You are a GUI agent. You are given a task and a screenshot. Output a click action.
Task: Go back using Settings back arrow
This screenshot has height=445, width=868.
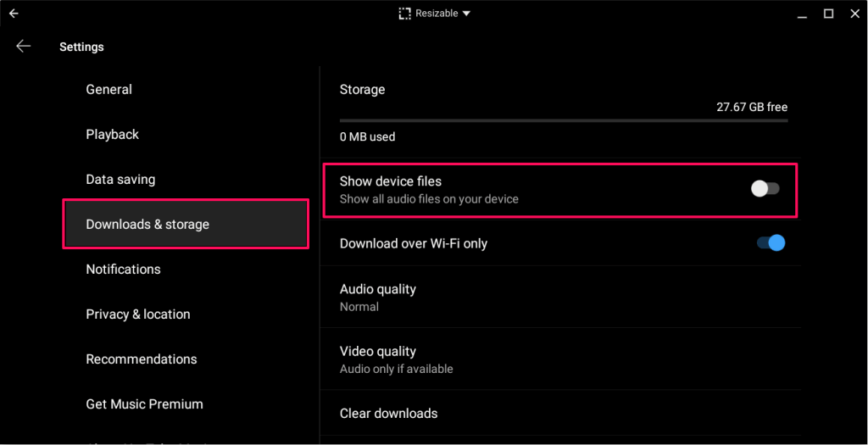(23, 47)
